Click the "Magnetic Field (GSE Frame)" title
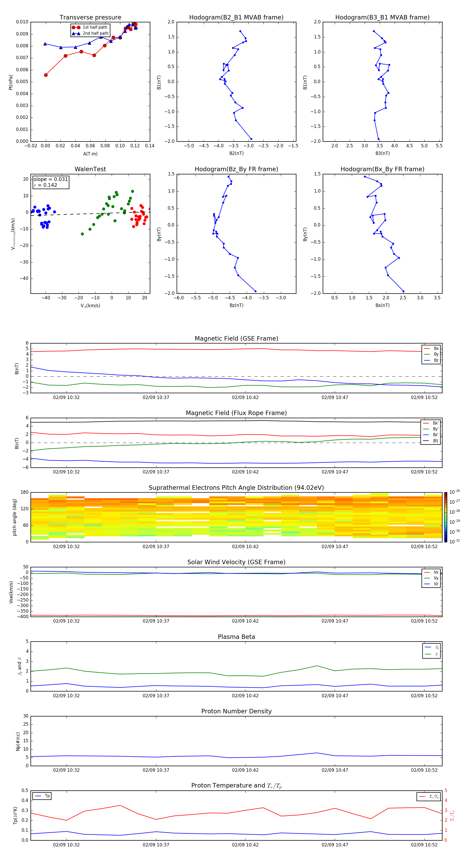Viewport: 473px width, 868px height. (x=236, y=339)
